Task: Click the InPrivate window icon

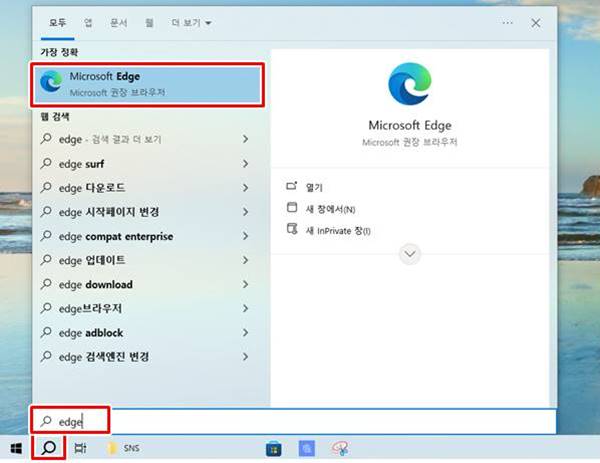Action: click(x=292, y=229)
